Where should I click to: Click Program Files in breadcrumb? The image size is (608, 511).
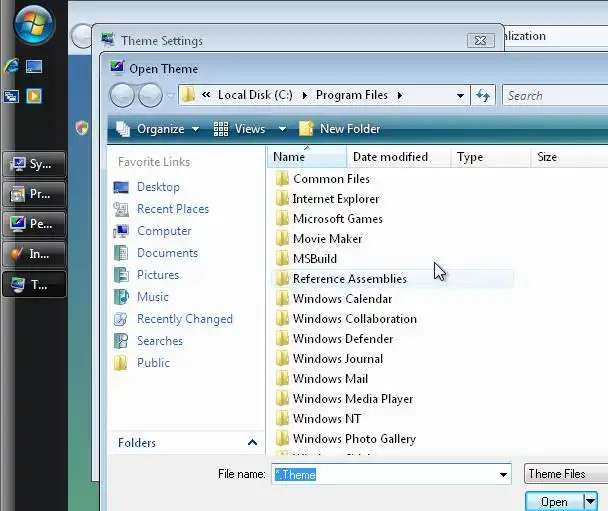352,95
